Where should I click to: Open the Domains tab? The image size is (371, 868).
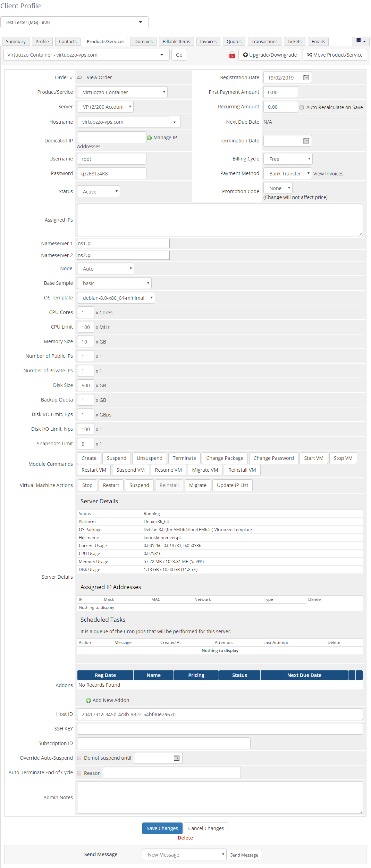pyautogui.click(x=144, y=41)
